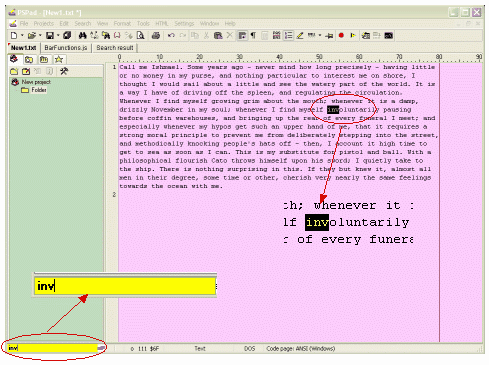The height and width of the screenshot is (365, 489).
Task: Click the project panel new folder icon
Action: [14, 71]
